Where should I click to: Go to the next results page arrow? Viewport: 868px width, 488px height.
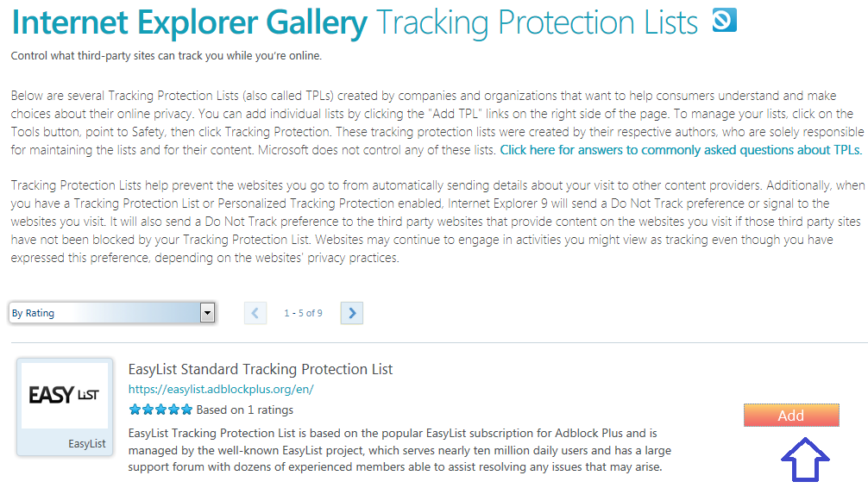(x=352, y=313)
